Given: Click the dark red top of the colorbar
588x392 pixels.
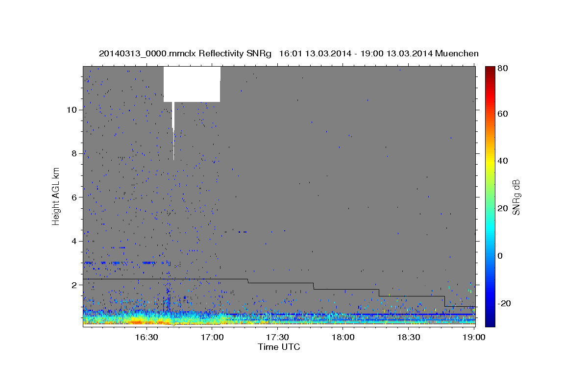Looking at the screenshot, I should tap(490, 71).
